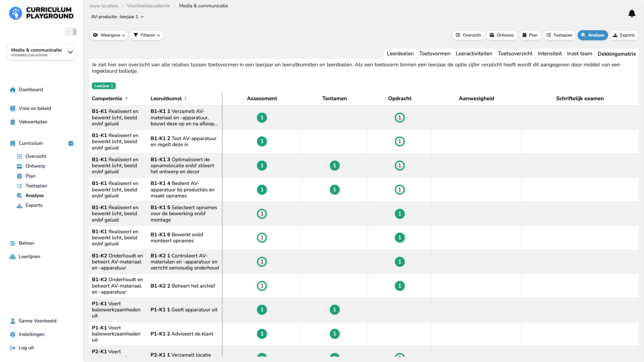
Task: Open the Plan view in top toolbar
Action: [x=530, y=35]
